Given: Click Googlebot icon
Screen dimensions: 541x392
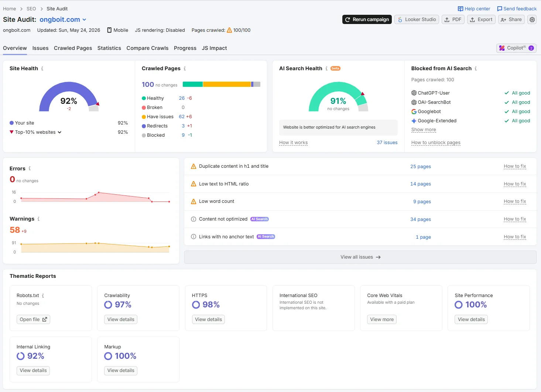Looking at the screenshot, I should (x=414, y=112).
